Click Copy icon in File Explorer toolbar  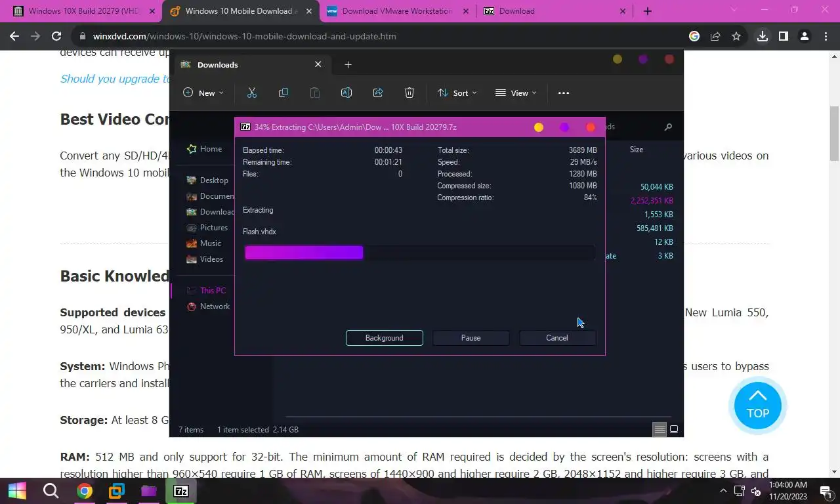coord(283,93)
